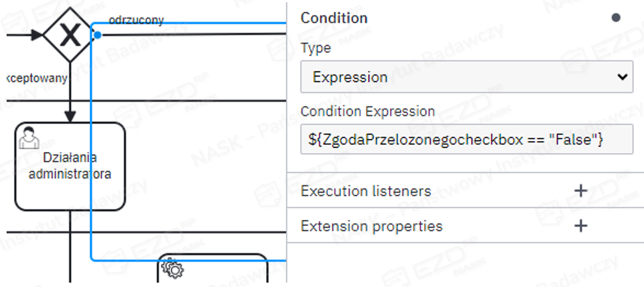This screenshot has width=644, height=287.
Task: Add an extension property with plus icon
Action: click(580, 226)
